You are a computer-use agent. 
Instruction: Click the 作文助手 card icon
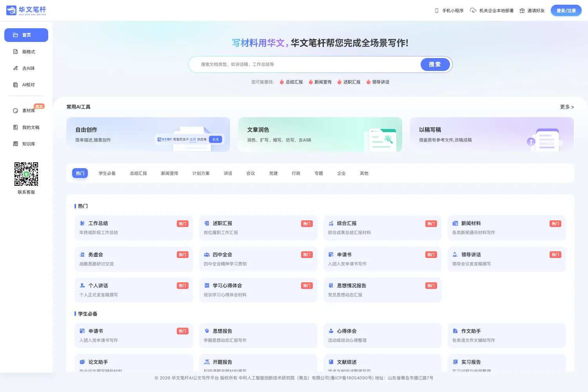coord(455,331)
